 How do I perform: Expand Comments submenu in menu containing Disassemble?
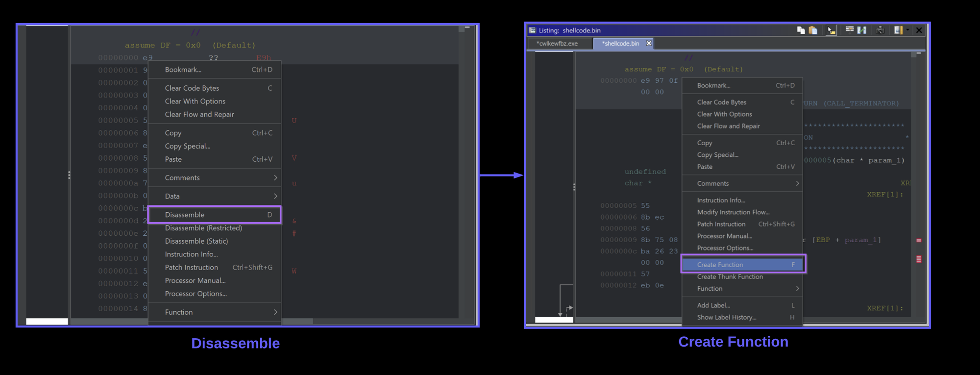coord(215,178)
